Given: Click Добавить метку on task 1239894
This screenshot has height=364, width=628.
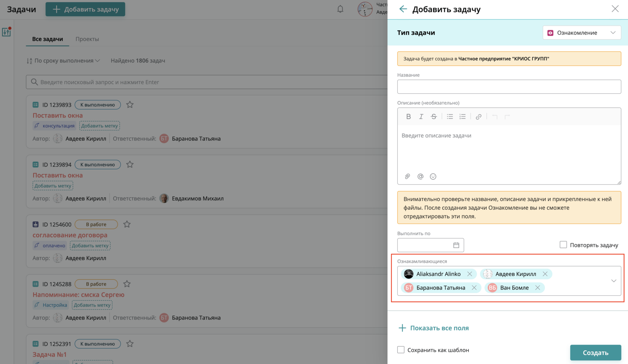Looking at the screenshot, I should click(53, 186).
